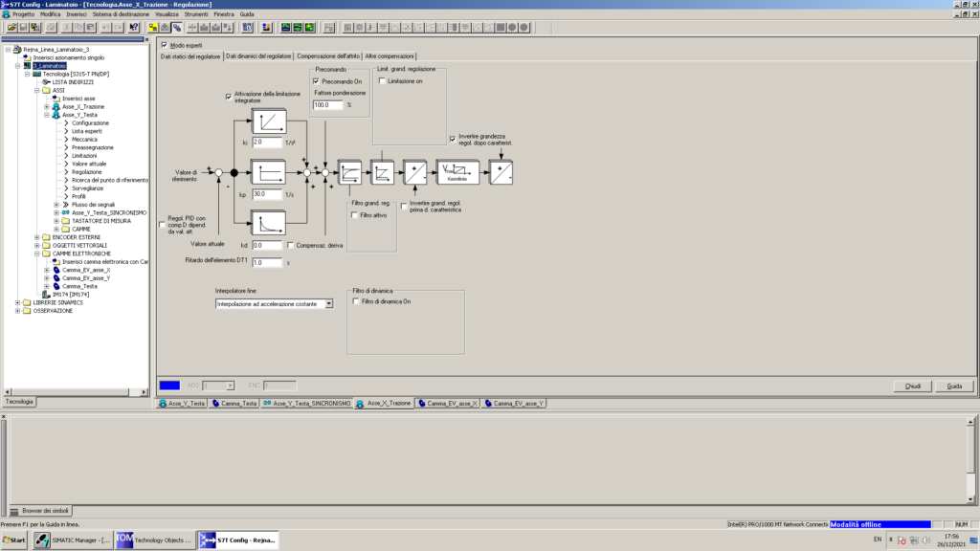Image resolution: width=980 pixels, height=551 pixels.
Task: Click the proportional gain block above kp
Action: 268,172
